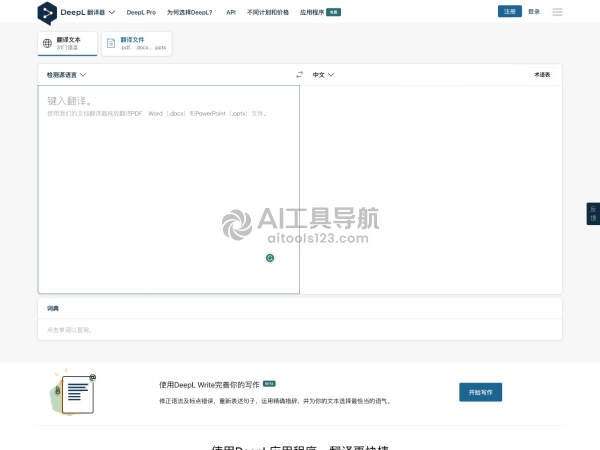Click the 登录 login link
Screen dimensions: 600x450
(534, 12)
